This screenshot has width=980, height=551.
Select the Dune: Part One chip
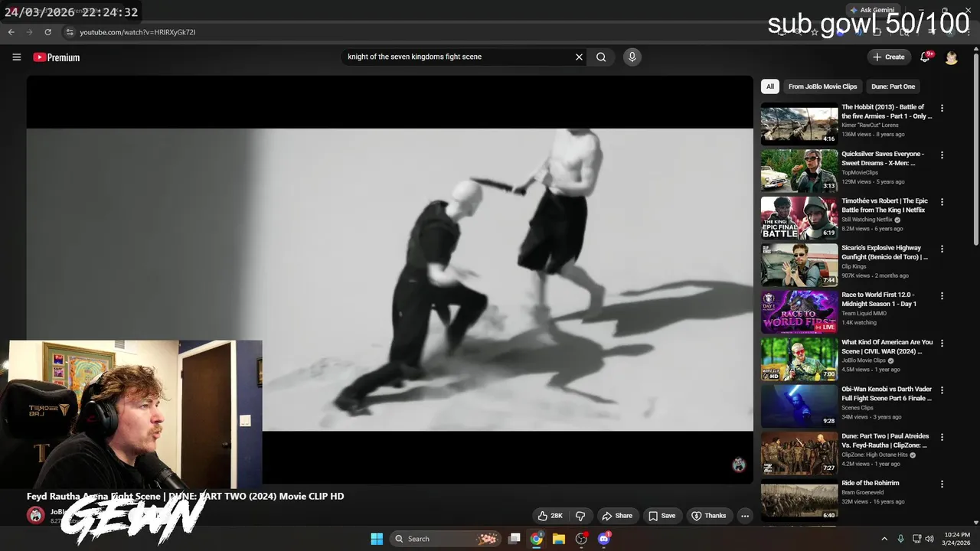click(x=893, y=86)
